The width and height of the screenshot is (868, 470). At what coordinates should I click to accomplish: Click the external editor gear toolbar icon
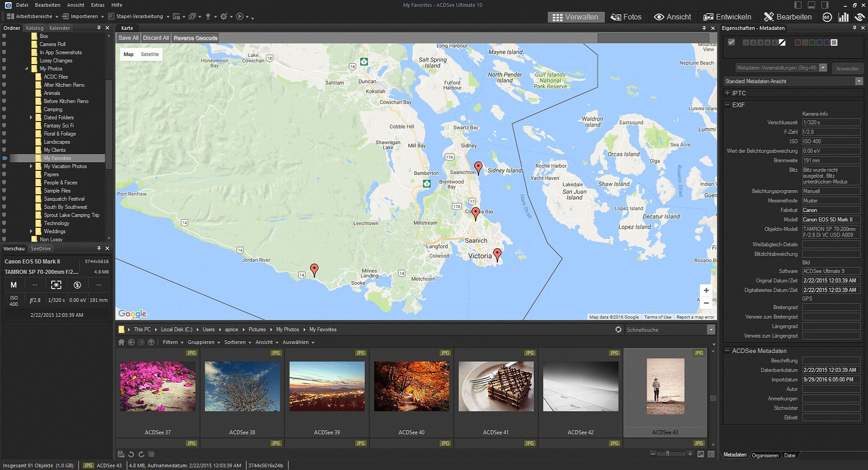[224, 16]
